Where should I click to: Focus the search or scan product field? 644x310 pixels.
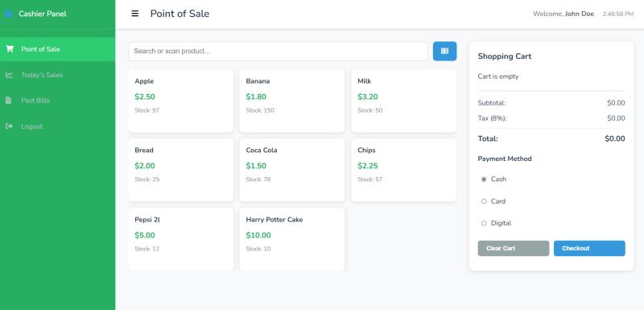click(x=279, y=51)
